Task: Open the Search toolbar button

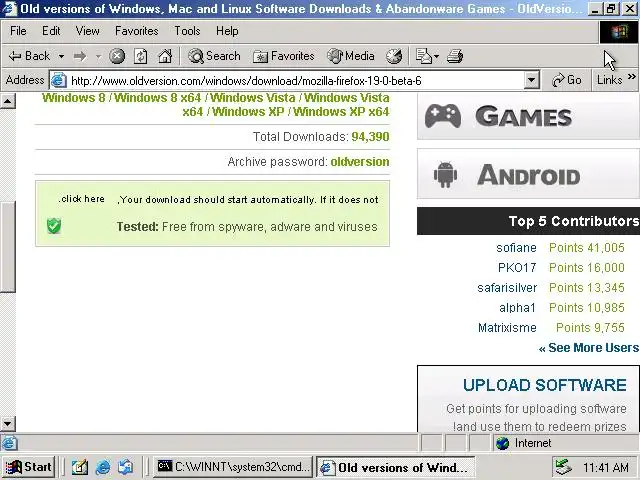Action: point(214,56)
